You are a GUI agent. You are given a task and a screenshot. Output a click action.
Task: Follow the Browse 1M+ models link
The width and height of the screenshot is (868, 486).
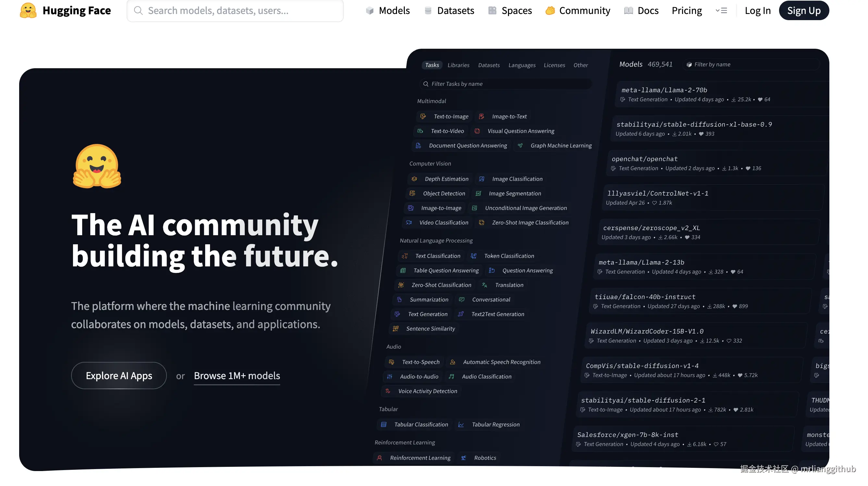[x=237, y=375]
